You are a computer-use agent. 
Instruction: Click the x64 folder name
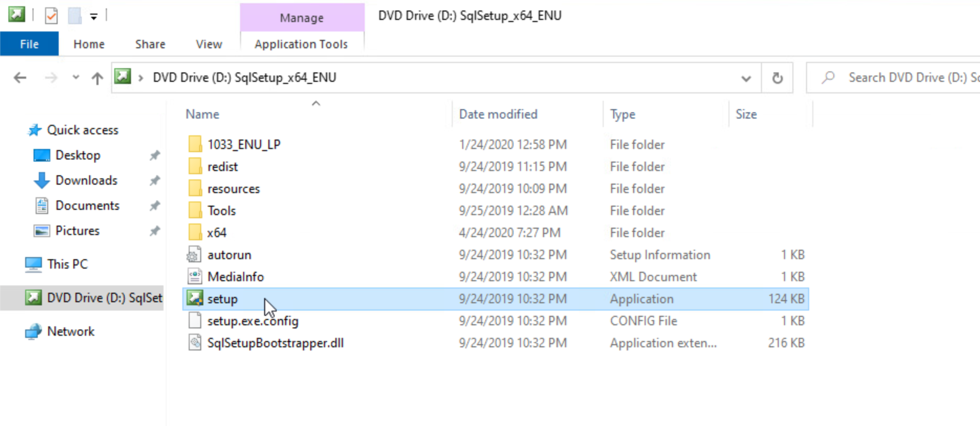click(216, 232)
